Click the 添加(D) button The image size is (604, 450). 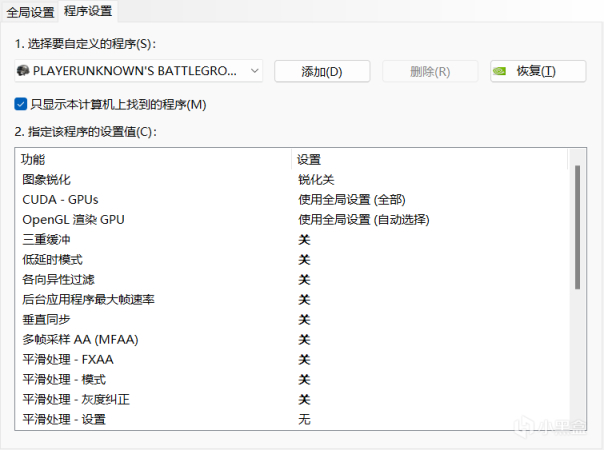pyautogui.click(x=322, y=71)
